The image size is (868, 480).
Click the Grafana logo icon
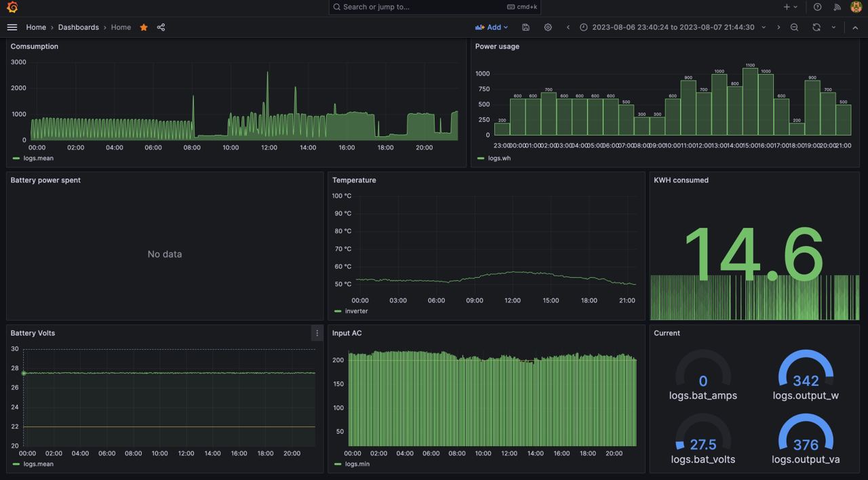pyautogui.click(x=12, y=7)
